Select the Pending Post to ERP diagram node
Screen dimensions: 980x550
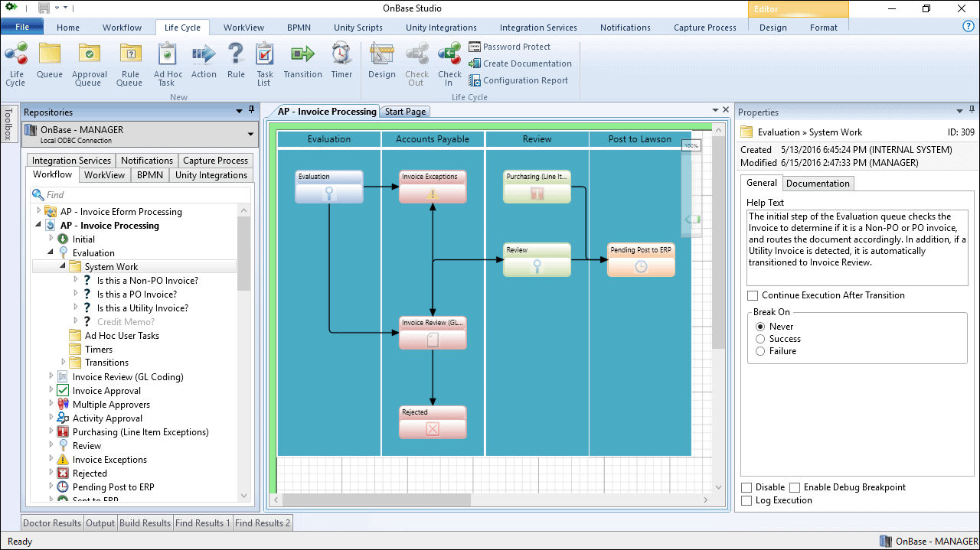coord(641,260)
